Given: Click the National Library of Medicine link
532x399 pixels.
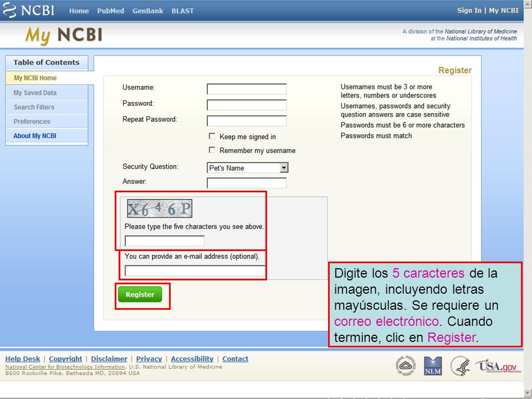Looking at the screenshot, I should click(x=481, y=31).
